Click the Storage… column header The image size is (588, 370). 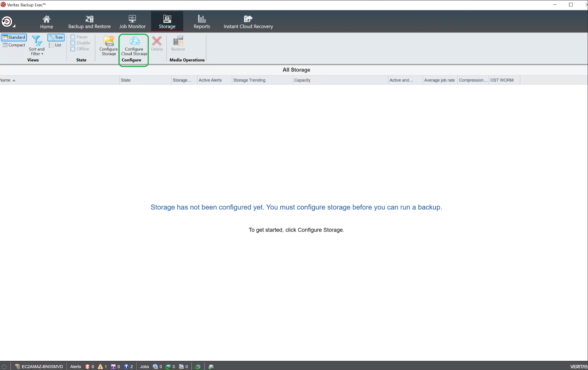tap(184, 80)
